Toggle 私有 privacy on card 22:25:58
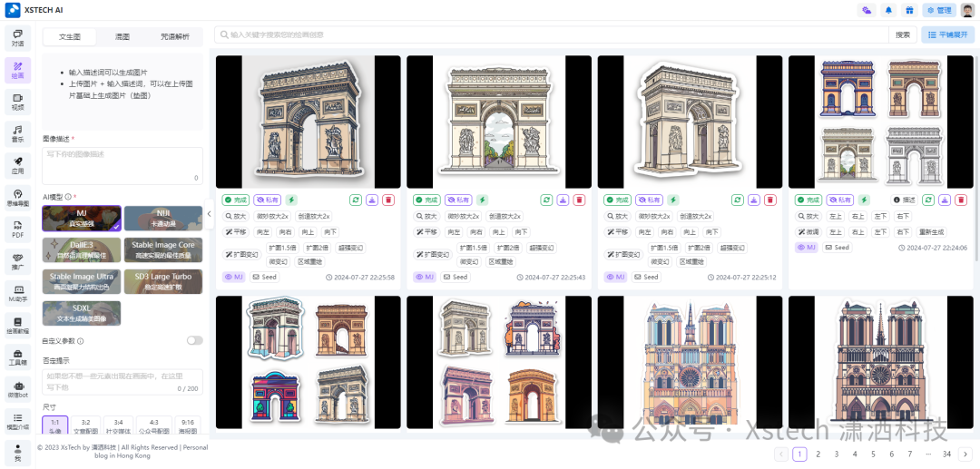The image size is (980, 469). pos(268,200)
